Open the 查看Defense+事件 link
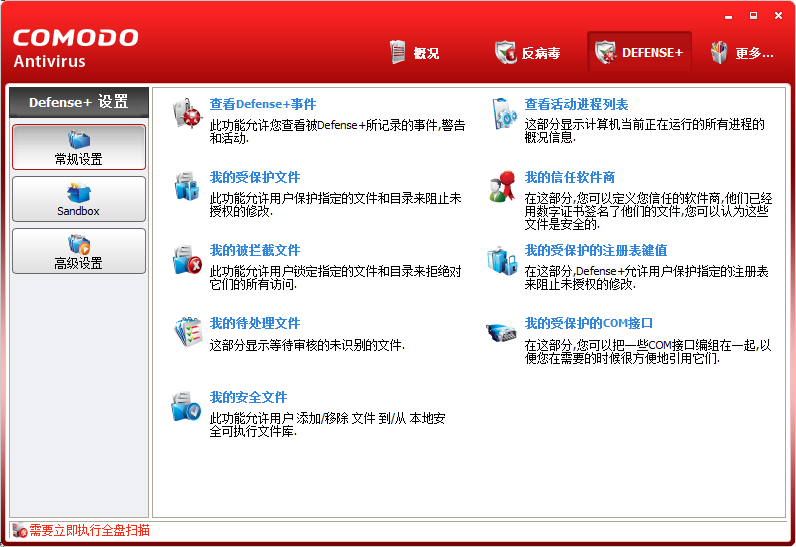This screenshot has width=796, height=547. click(263, 104)
